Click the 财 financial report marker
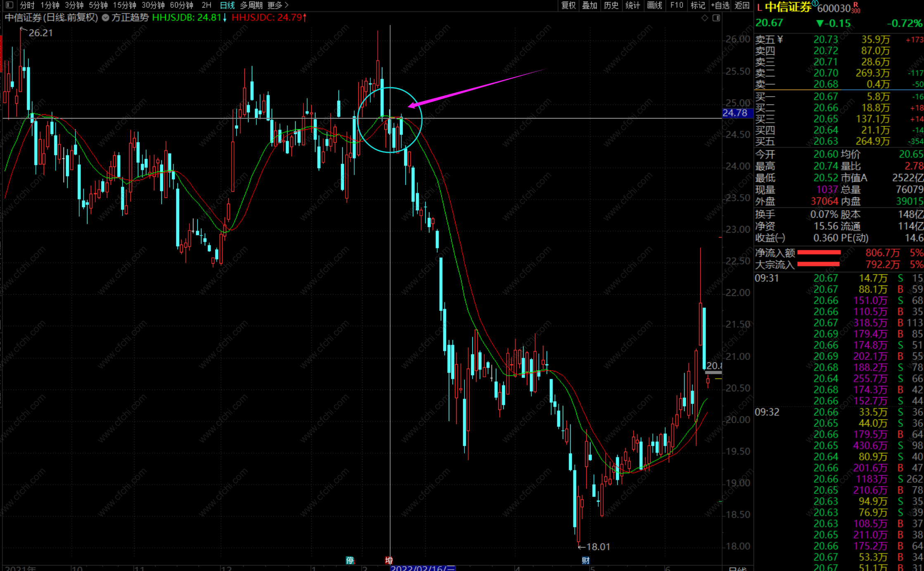This screenshot has width=924, height=571. pos(585,560)
